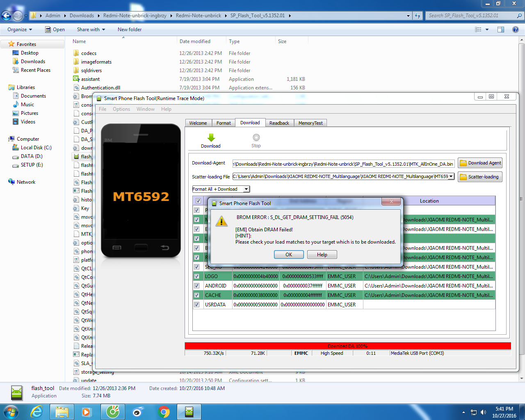This screenshot has height=420, width=525.
Task: Select the imageformats folder
Action: (x=96, y=62)
